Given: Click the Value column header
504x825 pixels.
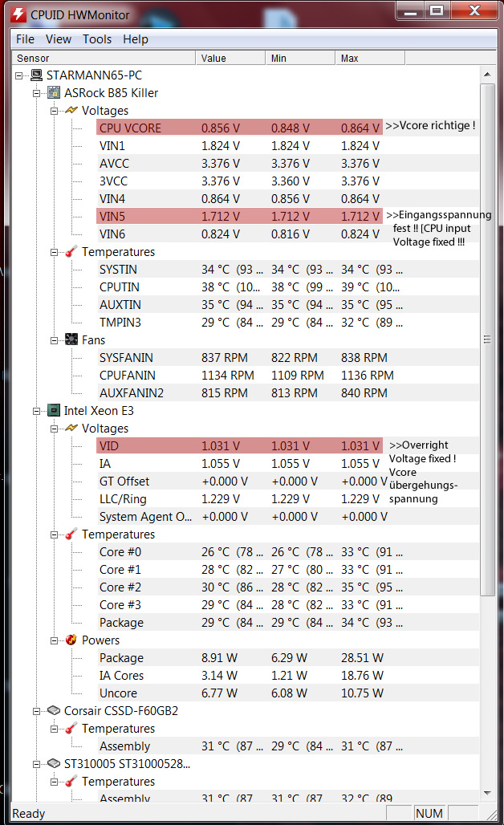Looking at the screenshot, I should 230,58.
